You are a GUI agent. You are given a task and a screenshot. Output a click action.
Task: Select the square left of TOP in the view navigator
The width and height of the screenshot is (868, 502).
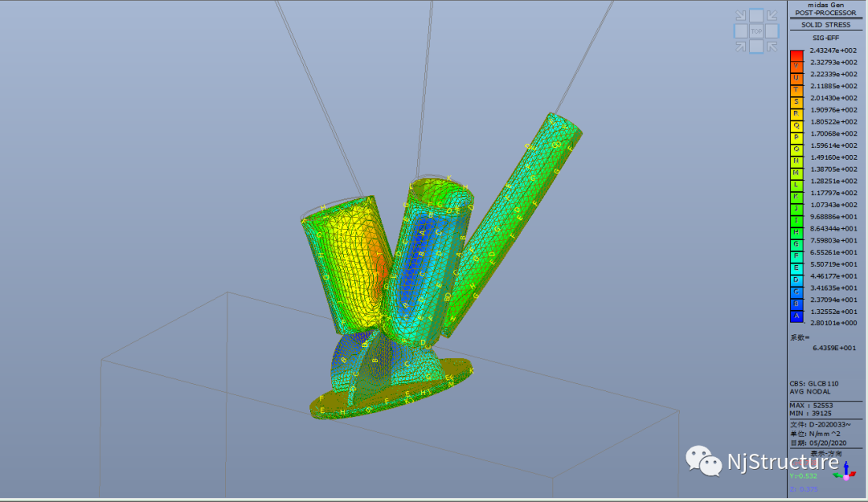741,31
